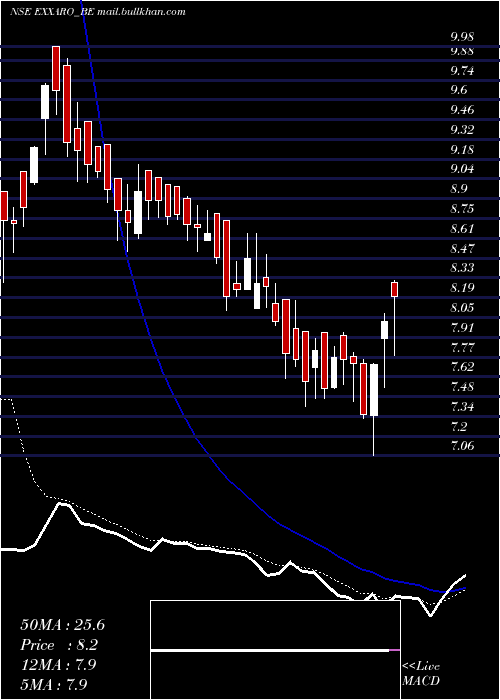
Task: Click the 5MA : 7.9 readout
Action: click(56, 684)
